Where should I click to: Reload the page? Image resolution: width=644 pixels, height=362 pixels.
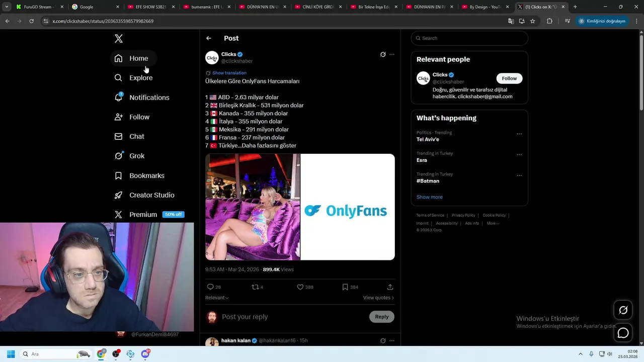click(31, 21)
